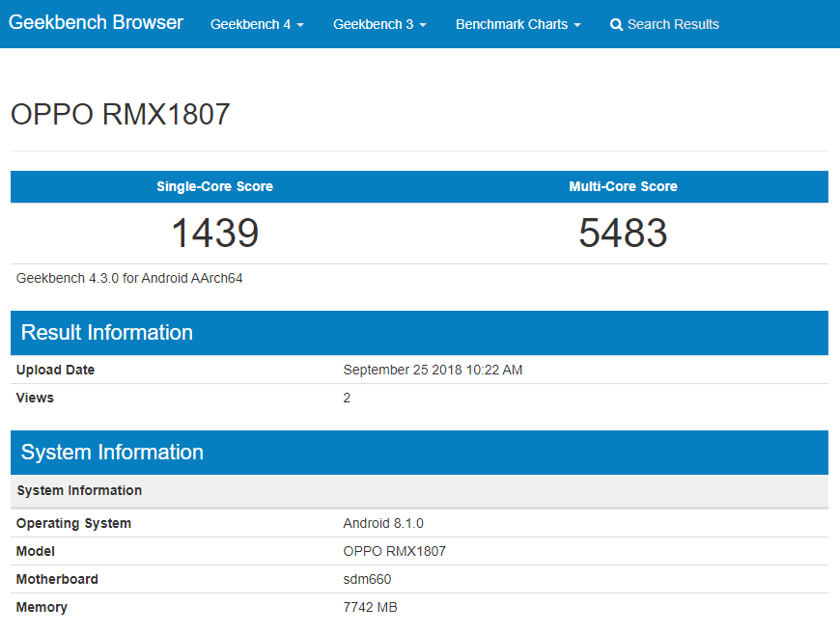Select the Model label
Screen dimensions: 840x634
click(x=36, y=551)
